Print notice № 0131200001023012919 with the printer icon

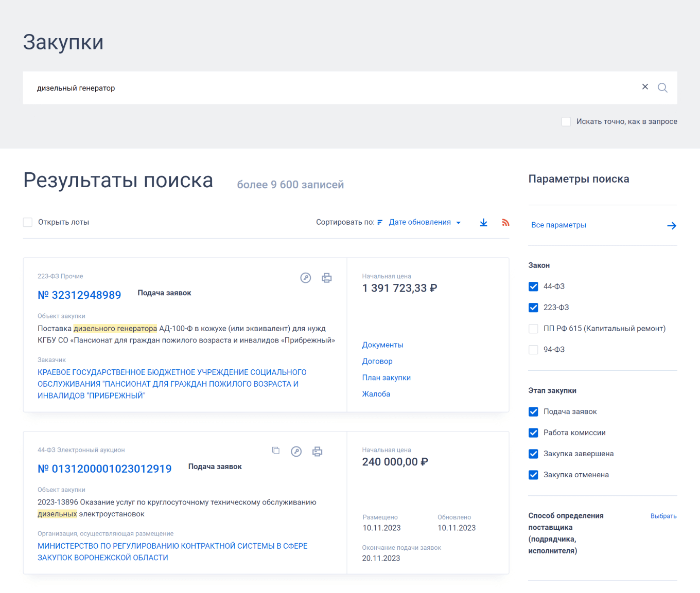pyautogui.click(x=317, y=451)
